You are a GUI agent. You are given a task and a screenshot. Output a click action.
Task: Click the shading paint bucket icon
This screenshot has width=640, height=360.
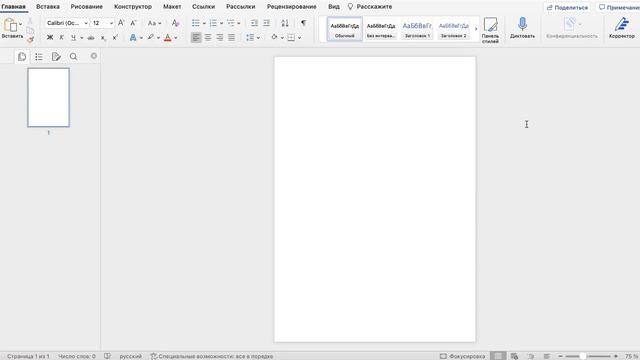coord(274,37)
